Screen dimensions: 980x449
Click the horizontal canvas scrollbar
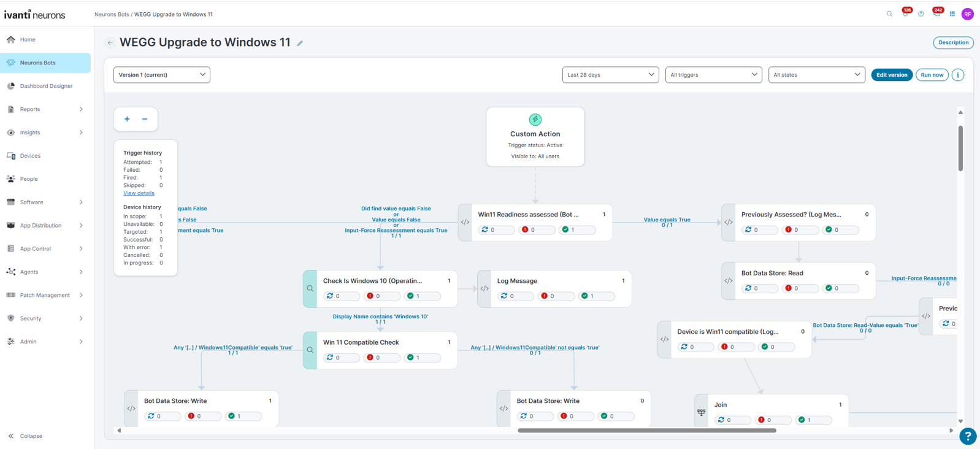(x=646, y=431)
